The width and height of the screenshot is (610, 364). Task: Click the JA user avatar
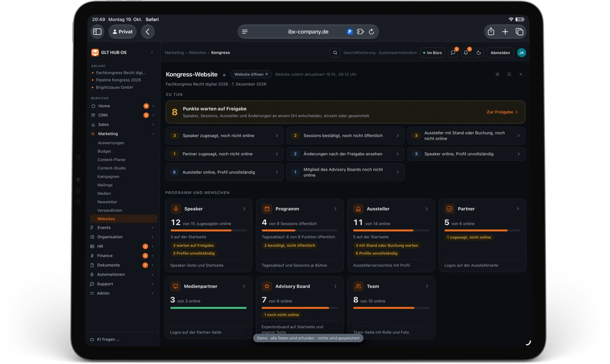pyautogui.click(x=521, y=53)
